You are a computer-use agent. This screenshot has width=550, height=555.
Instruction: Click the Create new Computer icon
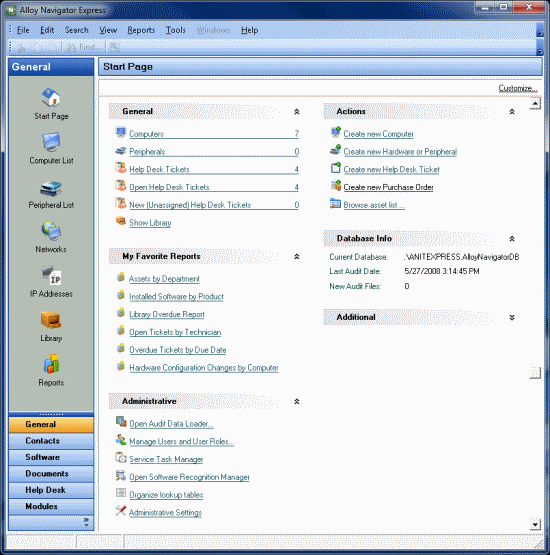click(x=336, y=132)
